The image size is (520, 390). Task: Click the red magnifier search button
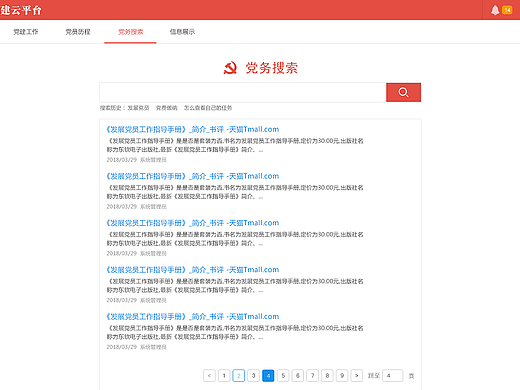[x=403, y=92]
